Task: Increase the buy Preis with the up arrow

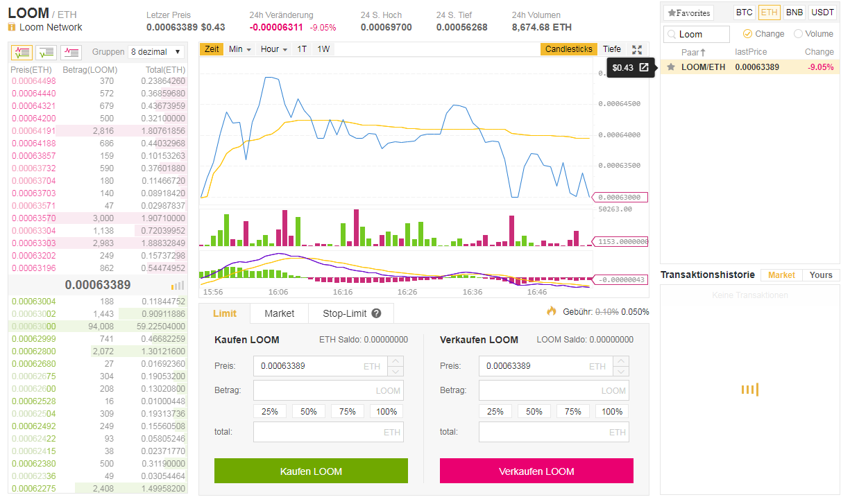Action: [395, 361]
